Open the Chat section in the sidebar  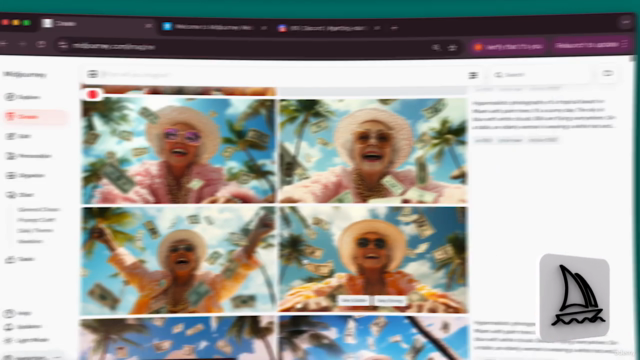pos(20,195)
